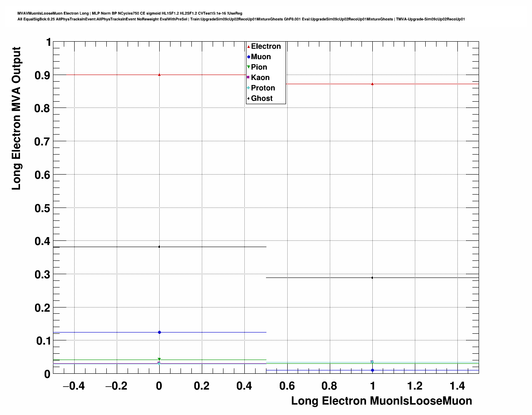Click the green Pion triangle in legend
The image size is (532, 415).
click(x=248, y=67)
